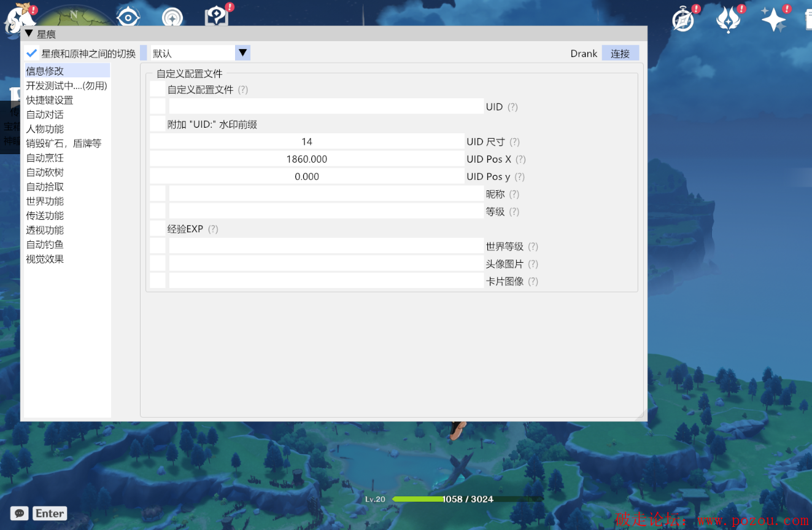
Task: Select 透视功能 in the sidebar
Action: click(68, 230)
